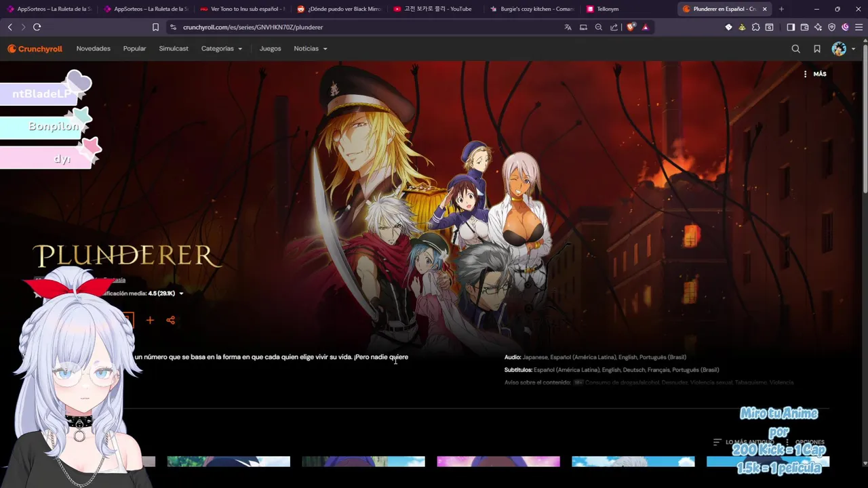Click the cast/screen icon in address bar

583,27
